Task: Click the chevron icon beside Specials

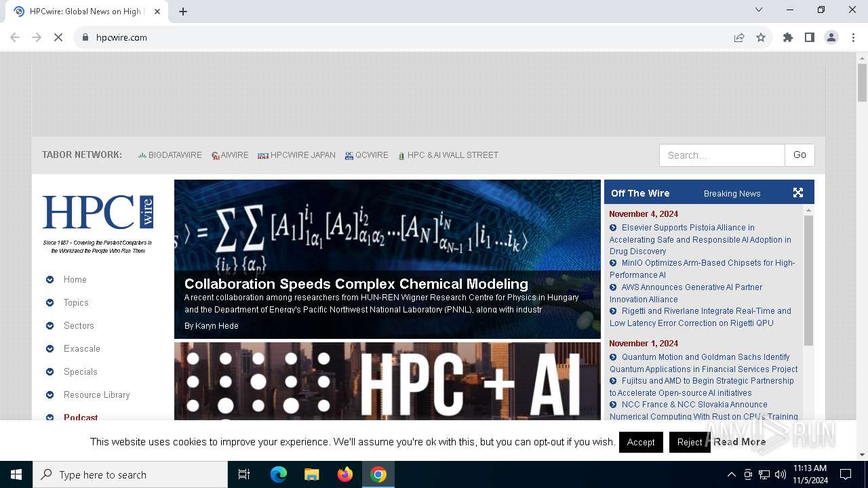Action: pyautogui.click(x=50, y=371)
